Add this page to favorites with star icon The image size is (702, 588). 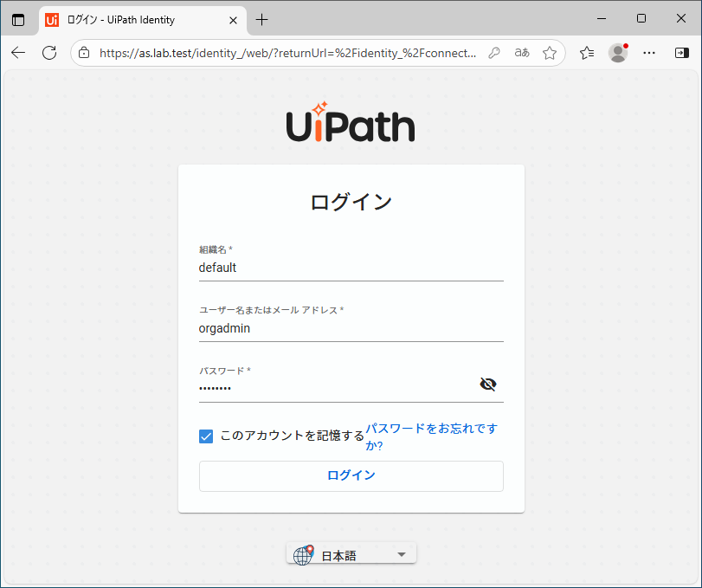[550, 53]
